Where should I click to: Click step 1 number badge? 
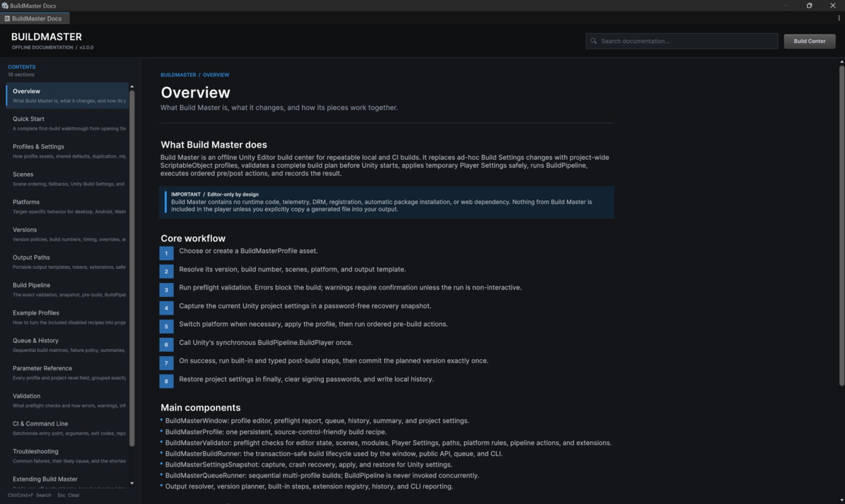166,253
